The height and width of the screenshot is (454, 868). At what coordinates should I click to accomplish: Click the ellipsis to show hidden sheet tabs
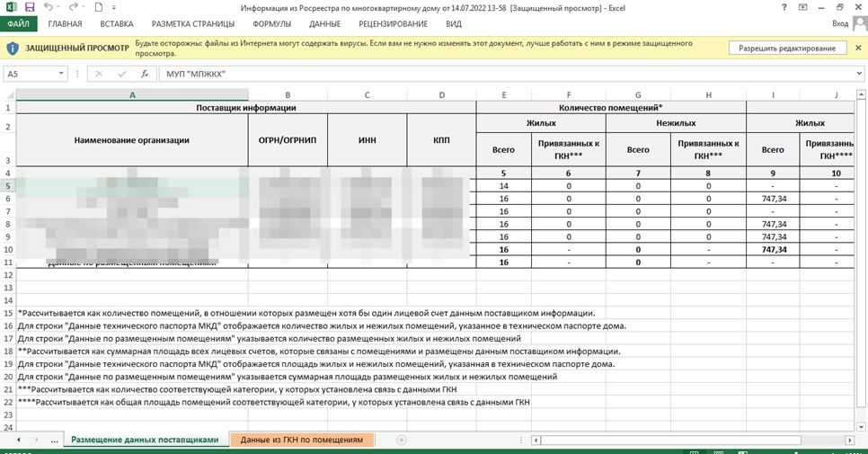[x=54, y=441]
